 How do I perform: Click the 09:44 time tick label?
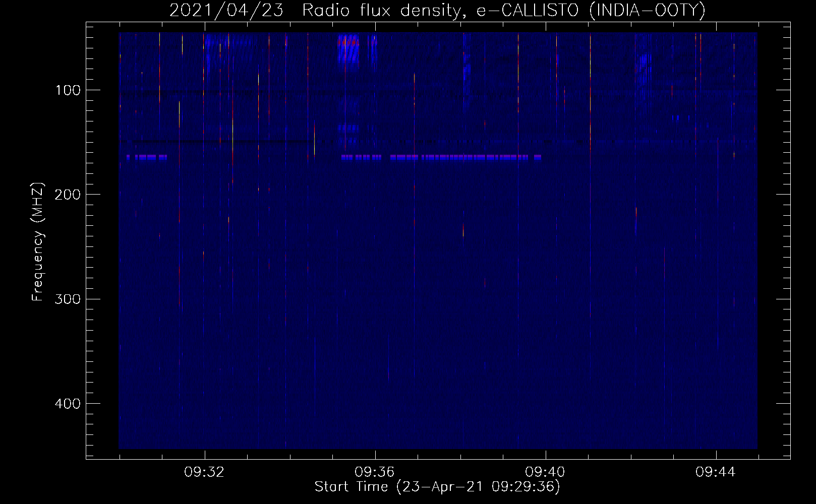(716, 472)
